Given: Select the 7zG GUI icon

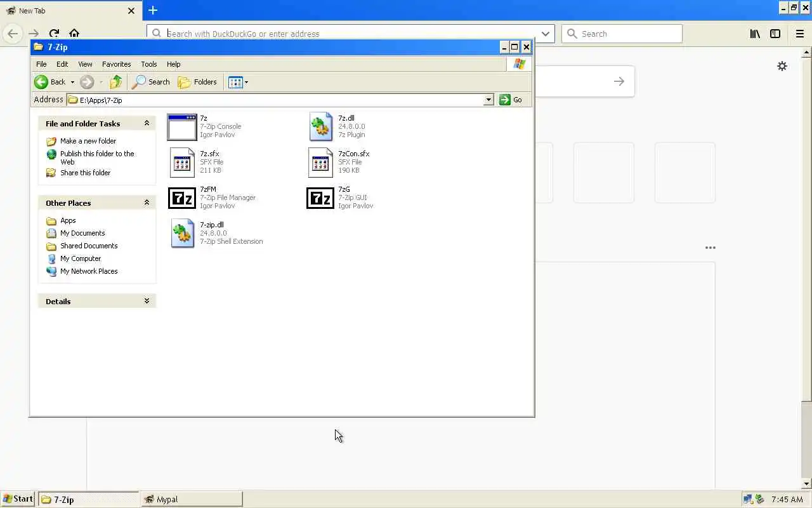Looking at the screenshot, I should (320, 198).
